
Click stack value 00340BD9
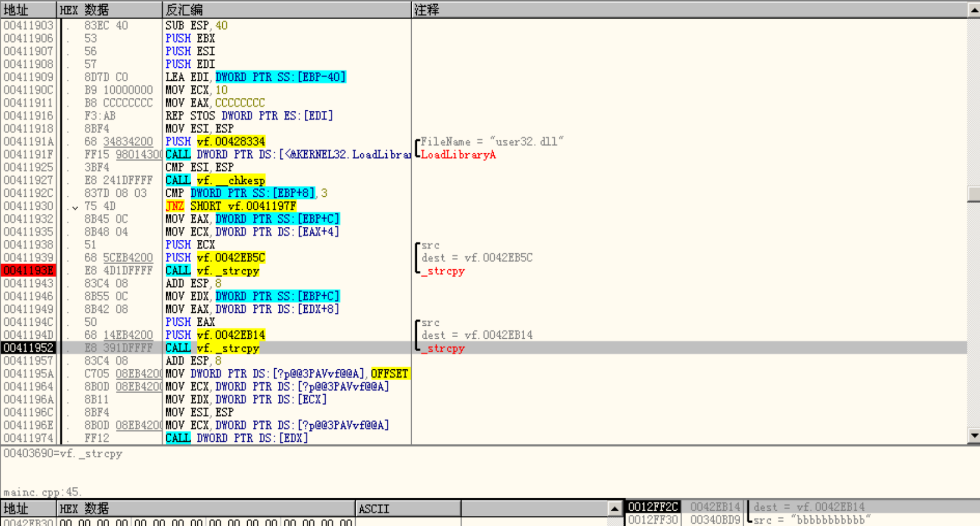click(x=715, y=519)
